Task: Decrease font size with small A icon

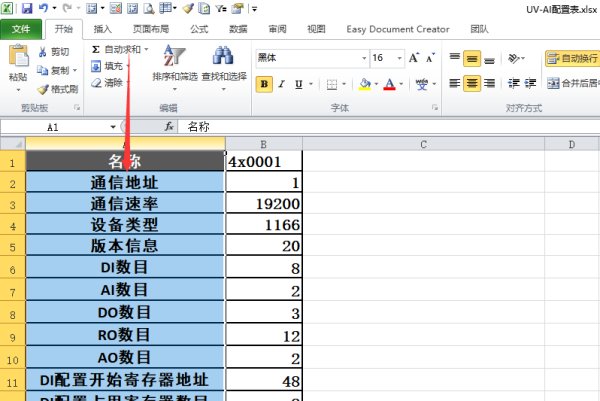Action: click(430, 58)
